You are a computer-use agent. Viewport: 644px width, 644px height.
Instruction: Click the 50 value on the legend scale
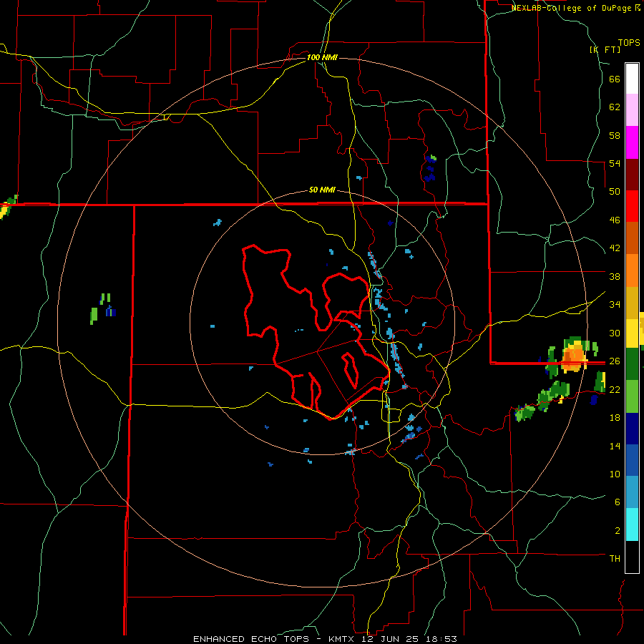coord(615,192)
